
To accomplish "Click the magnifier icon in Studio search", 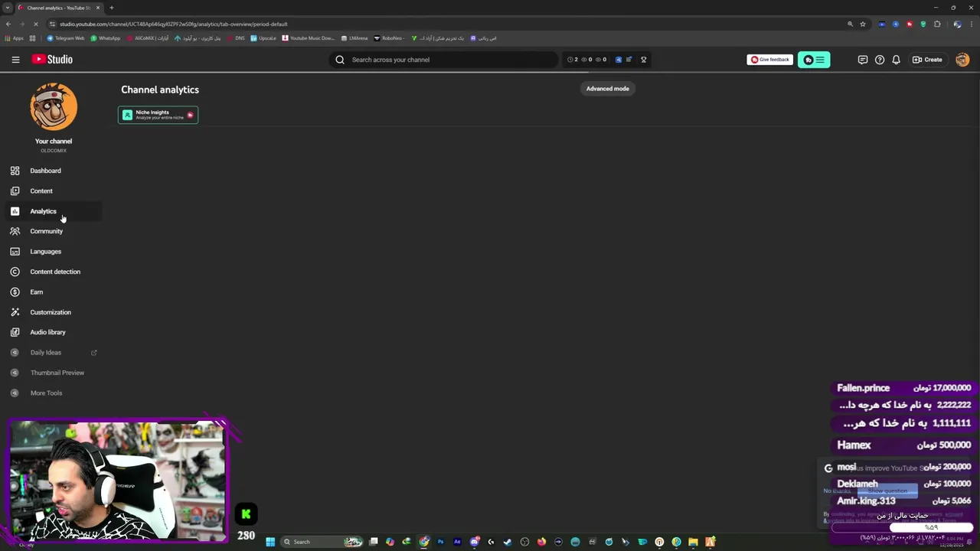I will click(x=340, y=60).
